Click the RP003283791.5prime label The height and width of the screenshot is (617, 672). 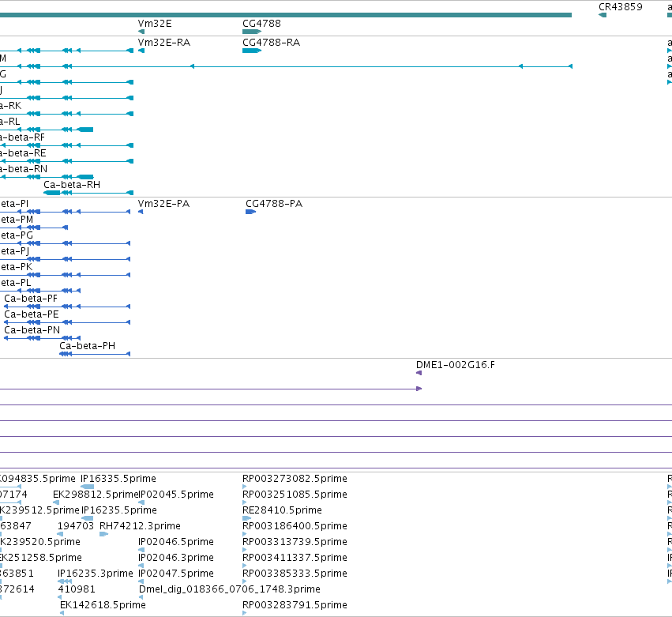(x=295, y=605)
